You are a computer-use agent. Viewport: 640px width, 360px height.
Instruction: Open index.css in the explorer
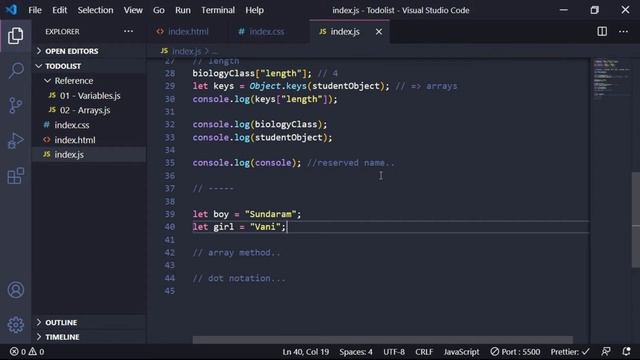tap(89, 125)
